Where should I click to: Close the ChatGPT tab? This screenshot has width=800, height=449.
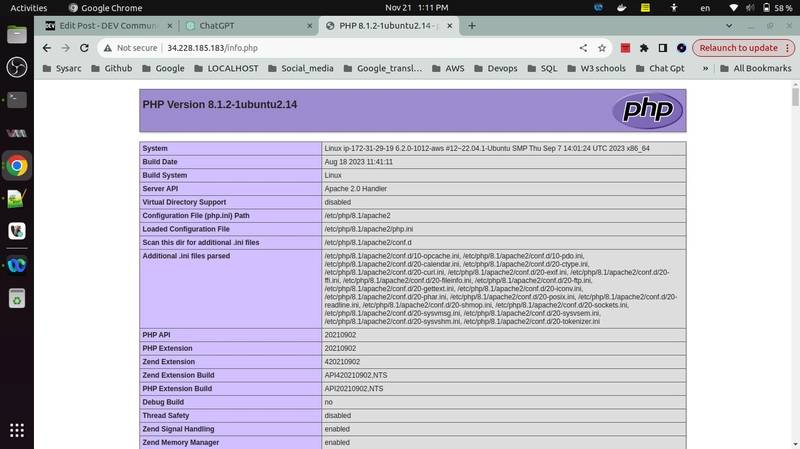coord(310,26)
